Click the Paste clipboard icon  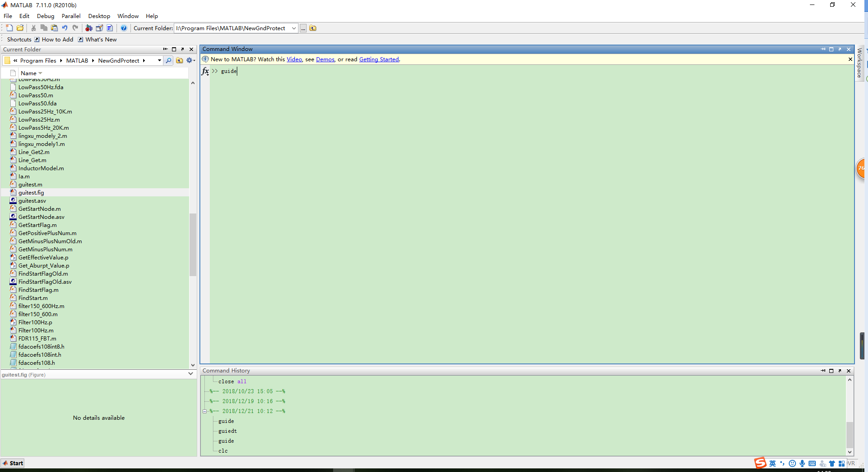(x=54, y=28)
